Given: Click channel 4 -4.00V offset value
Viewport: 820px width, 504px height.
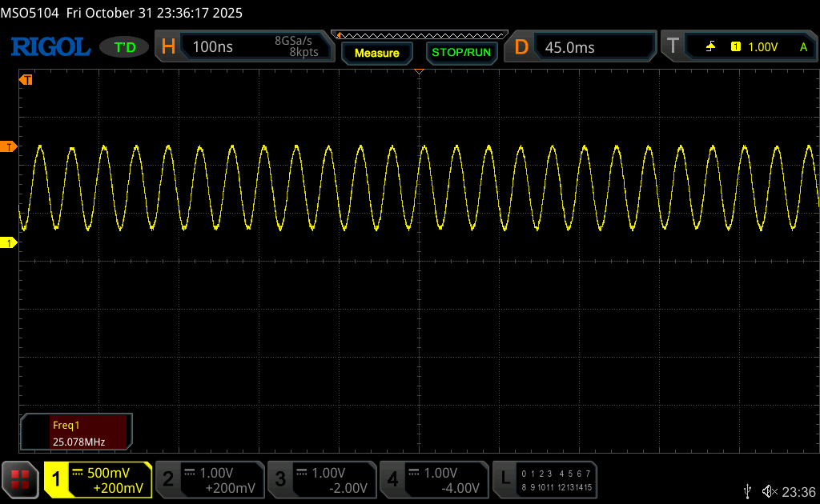Looking at the screenshot, I should (x=460, y=488).
